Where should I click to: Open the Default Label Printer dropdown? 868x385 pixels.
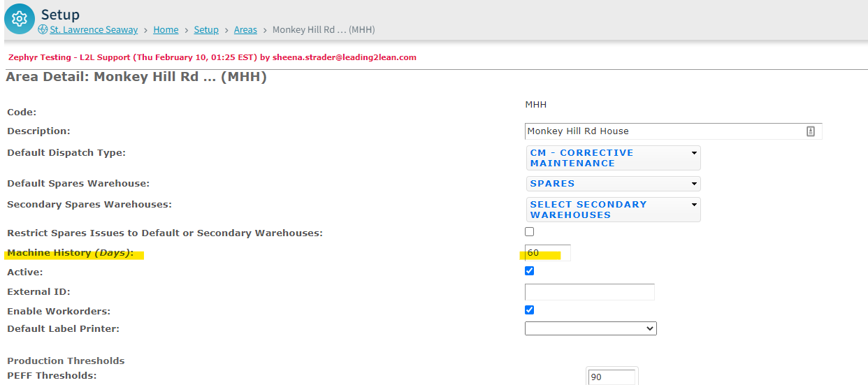pos(591,328)
